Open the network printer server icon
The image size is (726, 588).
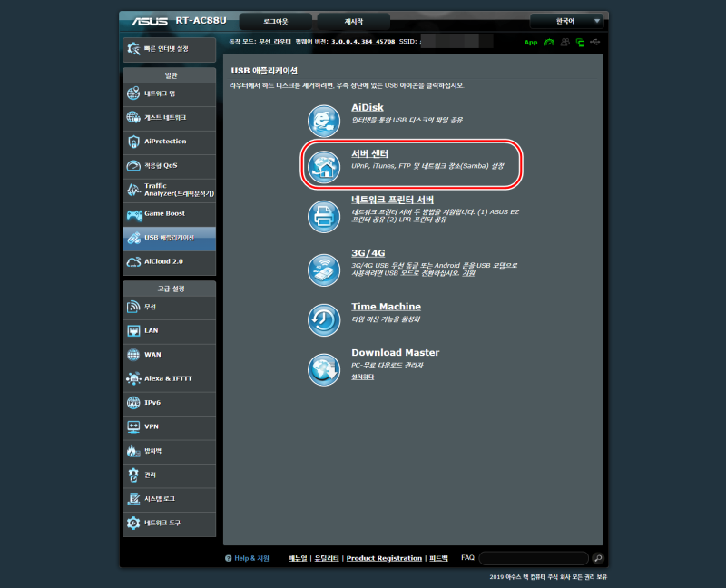(x=324, y=216)
